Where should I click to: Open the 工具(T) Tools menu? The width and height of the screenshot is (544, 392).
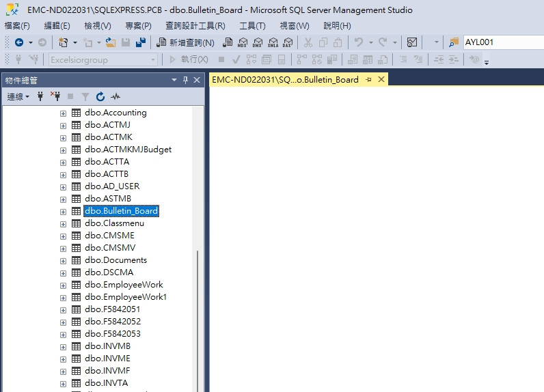coord(253,26)
